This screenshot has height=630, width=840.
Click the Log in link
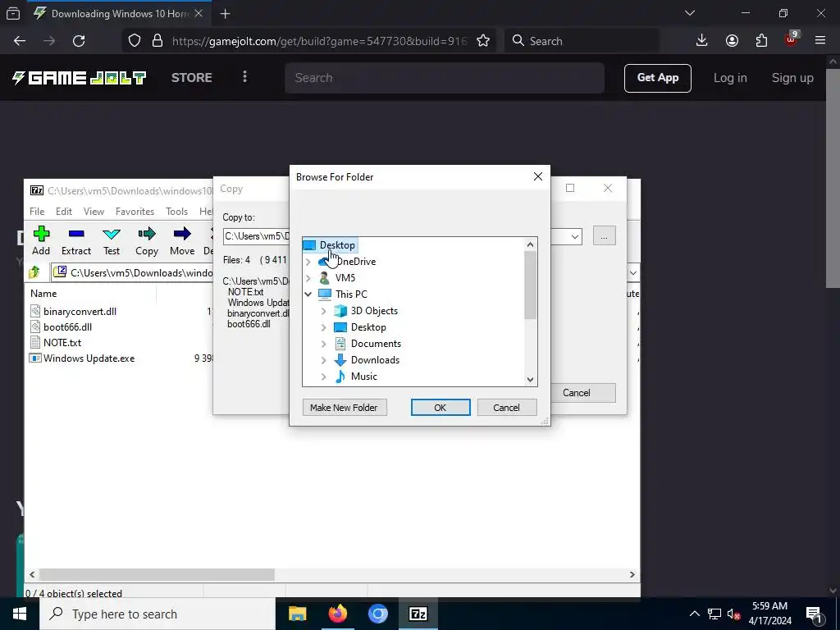click(x=729, y=78)
